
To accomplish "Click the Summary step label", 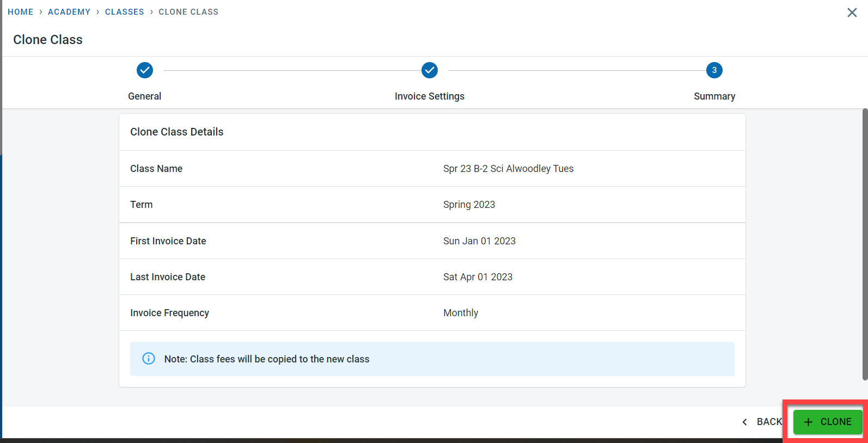I will [714, 96].
